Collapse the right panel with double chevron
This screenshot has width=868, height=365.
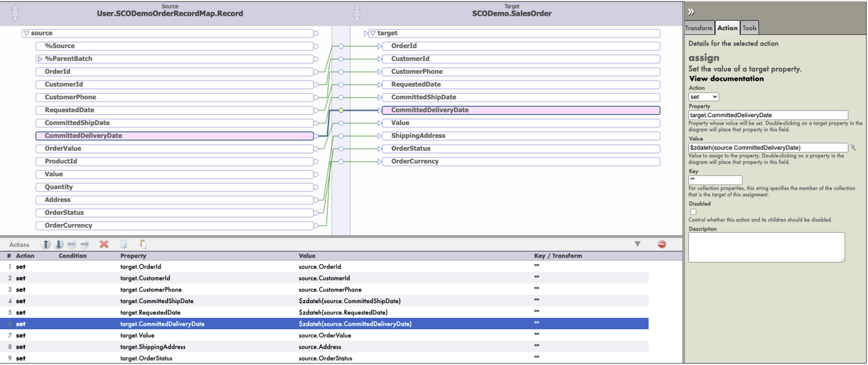click(x=691, y=11)
